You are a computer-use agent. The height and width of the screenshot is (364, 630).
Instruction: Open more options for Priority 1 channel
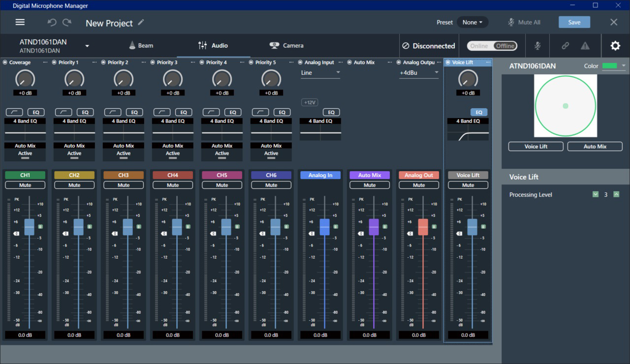tap(94, 62)
